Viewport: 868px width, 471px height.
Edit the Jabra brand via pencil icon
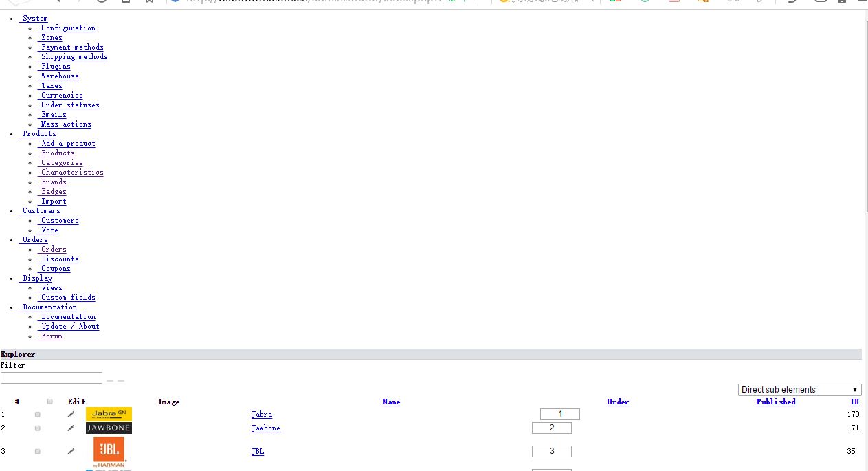(x=71, y=414)
